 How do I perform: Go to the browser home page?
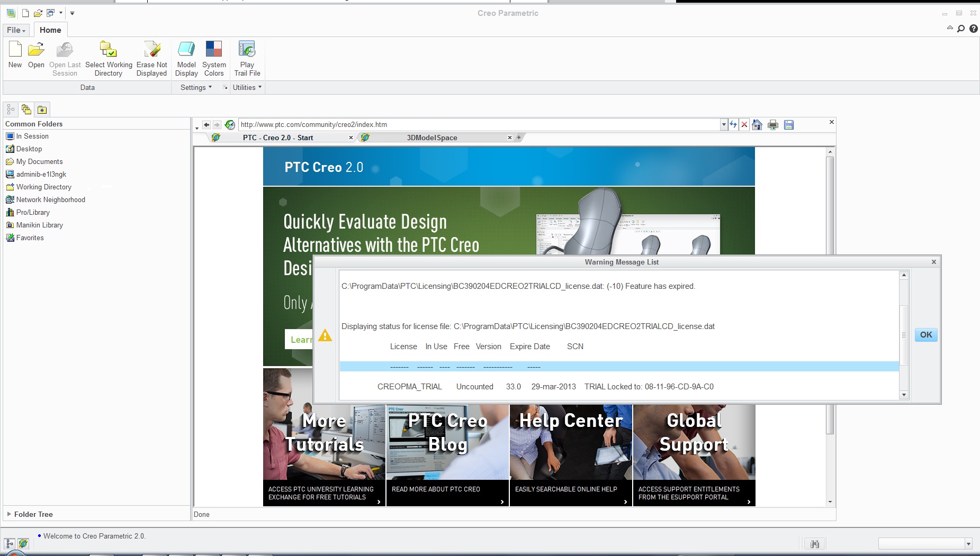pyautogui.click(x=757, y=125)
